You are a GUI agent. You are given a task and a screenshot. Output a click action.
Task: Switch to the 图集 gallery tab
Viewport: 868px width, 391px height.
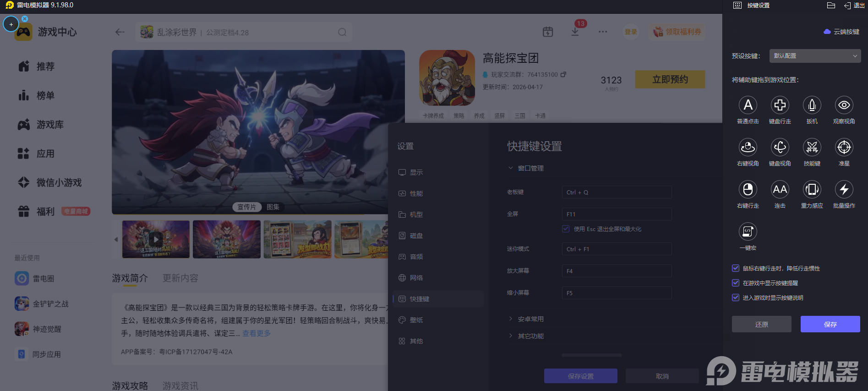[273, 207]
